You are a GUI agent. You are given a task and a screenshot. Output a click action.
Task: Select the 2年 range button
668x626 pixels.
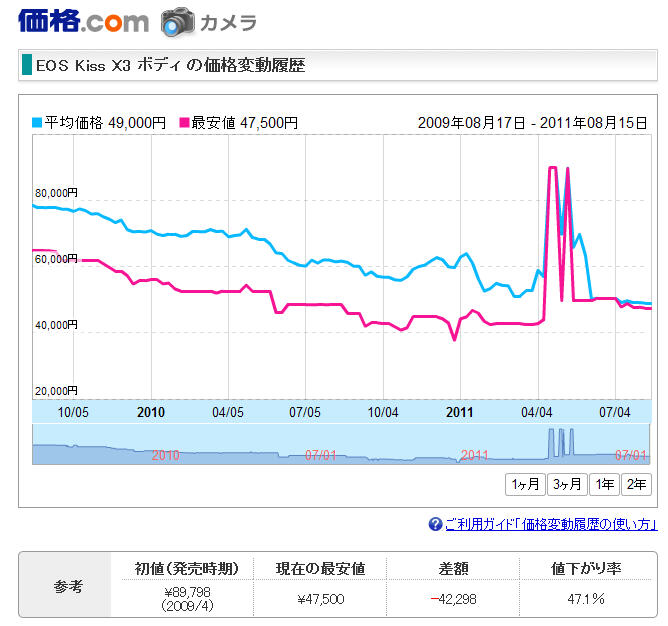pos(636,485)
